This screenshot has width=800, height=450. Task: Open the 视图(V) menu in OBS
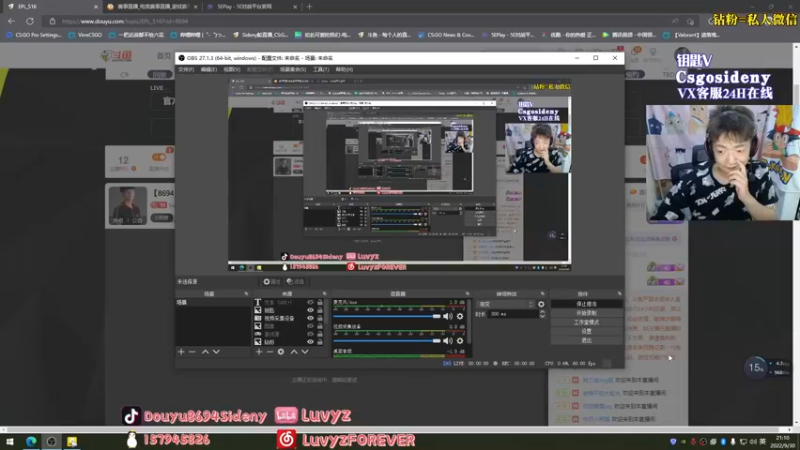232,69
